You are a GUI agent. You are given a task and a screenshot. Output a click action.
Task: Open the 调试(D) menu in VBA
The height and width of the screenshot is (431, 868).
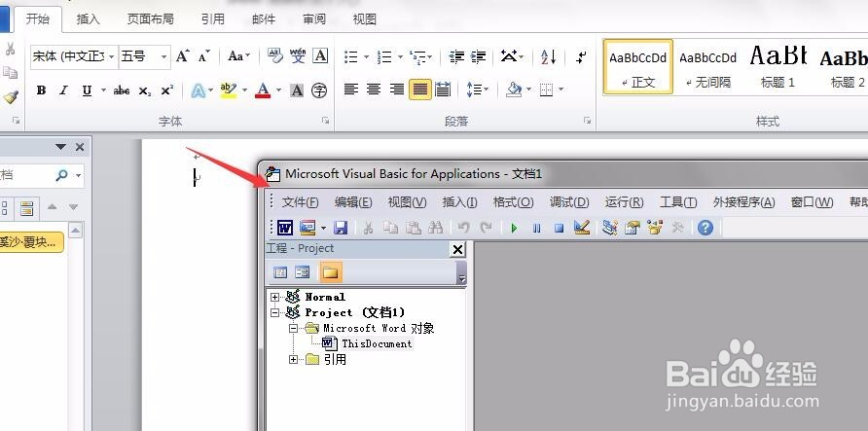pos(569,202)
